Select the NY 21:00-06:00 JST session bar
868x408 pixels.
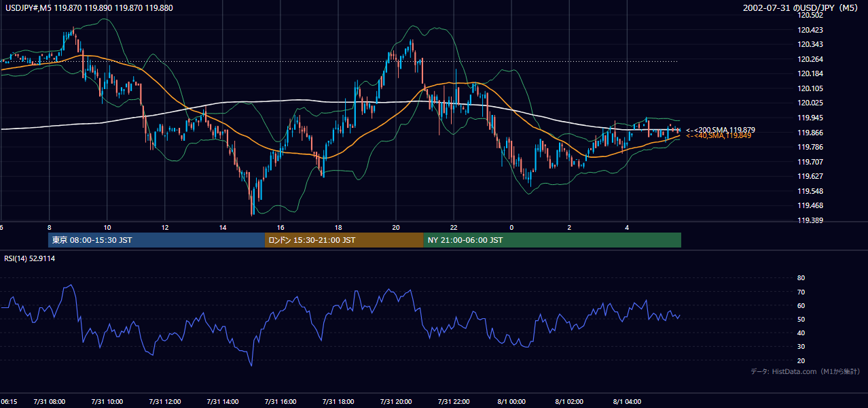(552, 240)
